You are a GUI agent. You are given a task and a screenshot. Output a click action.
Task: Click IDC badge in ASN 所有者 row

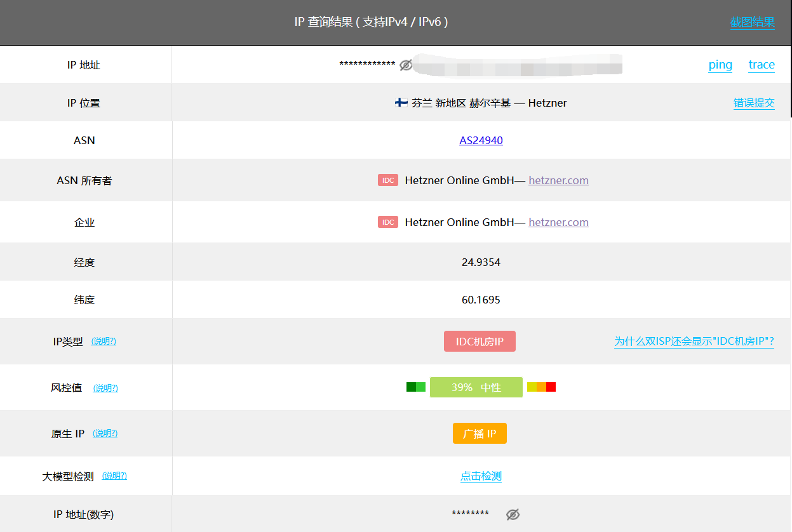point(388,180)
